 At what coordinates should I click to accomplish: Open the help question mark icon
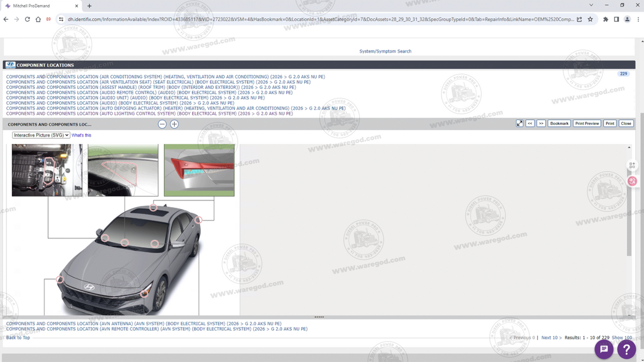626,349
